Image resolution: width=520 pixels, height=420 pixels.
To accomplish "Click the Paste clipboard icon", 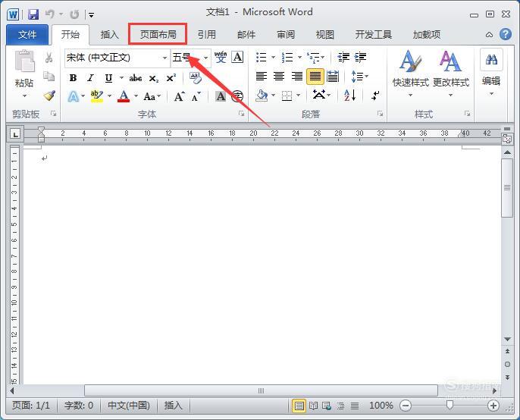I will pos(24,61).
